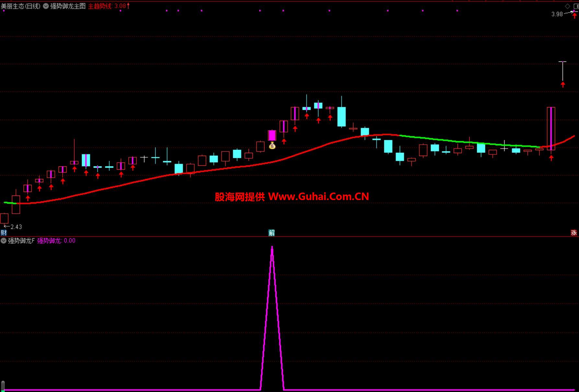Screen dimensions: 579x392
Task: Click the diamond icon at top right
Action: [x=567, y=6]
